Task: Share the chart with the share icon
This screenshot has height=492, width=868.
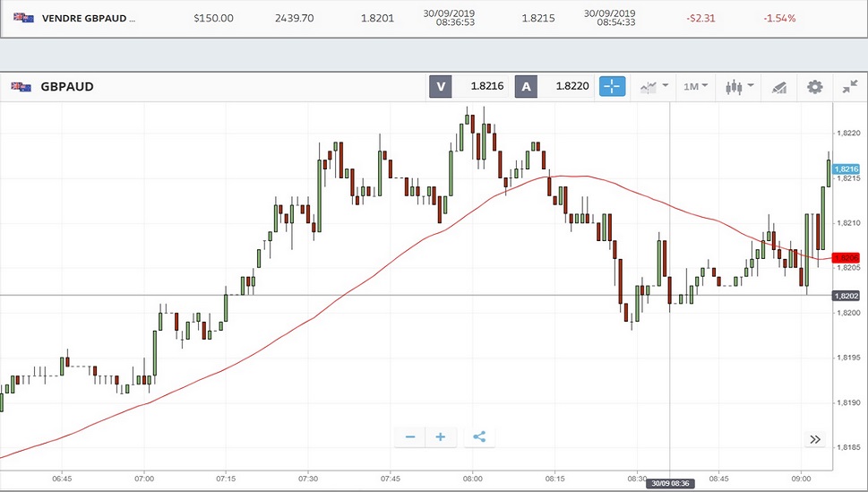Action: (479, 437)
